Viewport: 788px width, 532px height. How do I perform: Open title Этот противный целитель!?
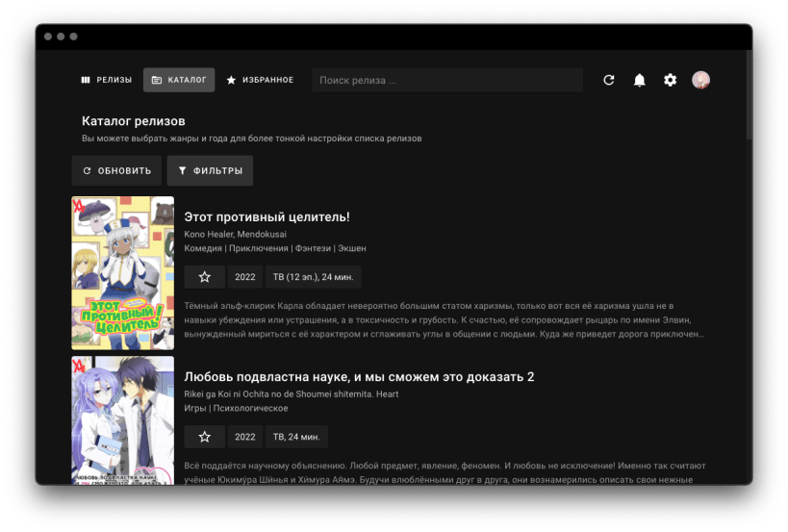point(267,217)
